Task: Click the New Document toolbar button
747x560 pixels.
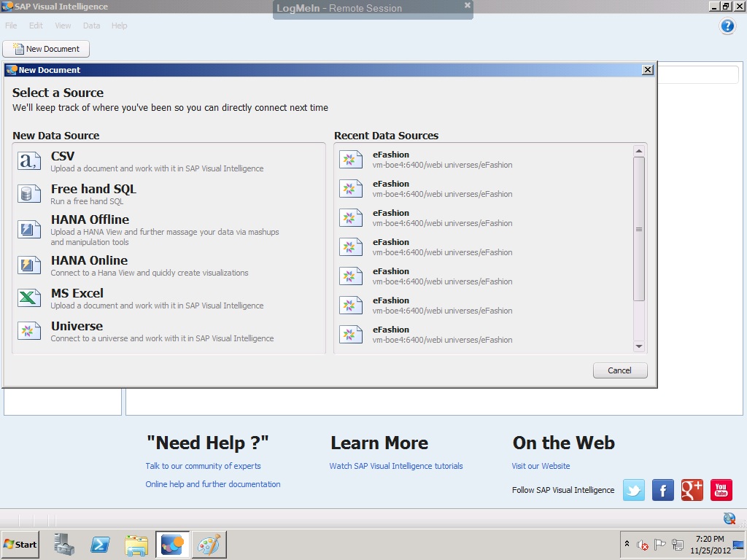Action: pos(46,49)
